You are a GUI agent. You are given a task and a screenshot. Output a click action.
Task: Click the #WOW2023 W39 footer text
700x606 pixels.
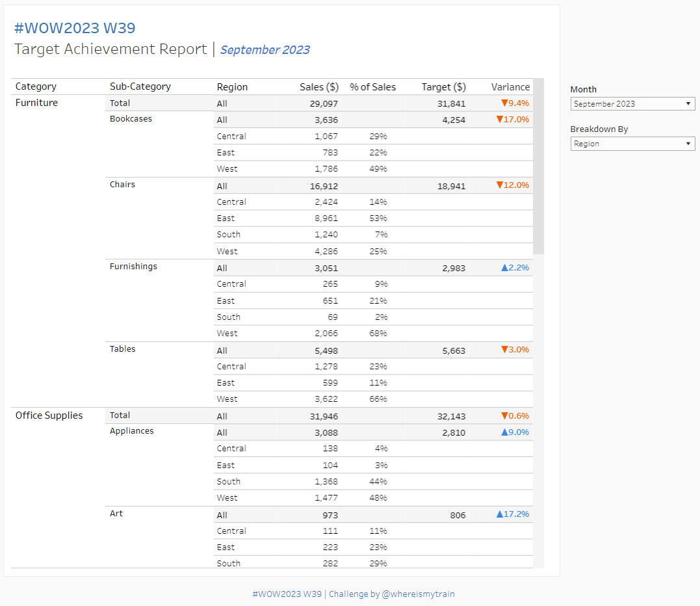tap(286, 594)
